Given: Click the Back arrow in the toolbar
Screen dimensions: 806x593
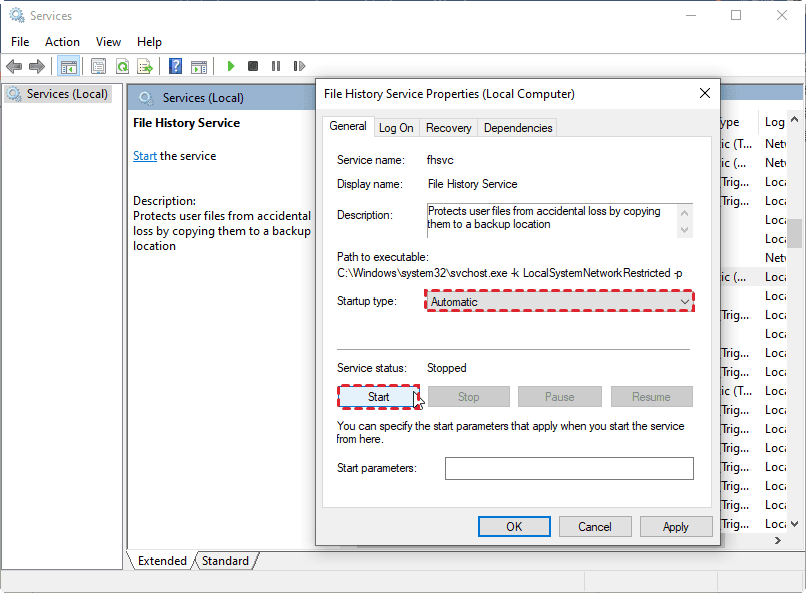Looking at the screenshot, I should click(14, 66).
